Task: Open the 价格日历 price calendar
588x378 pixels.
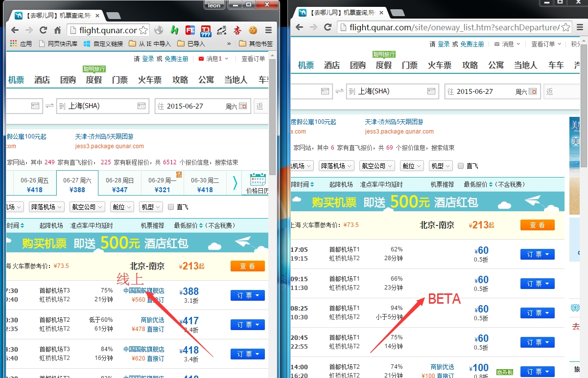Action: click(x=257, y=183)
